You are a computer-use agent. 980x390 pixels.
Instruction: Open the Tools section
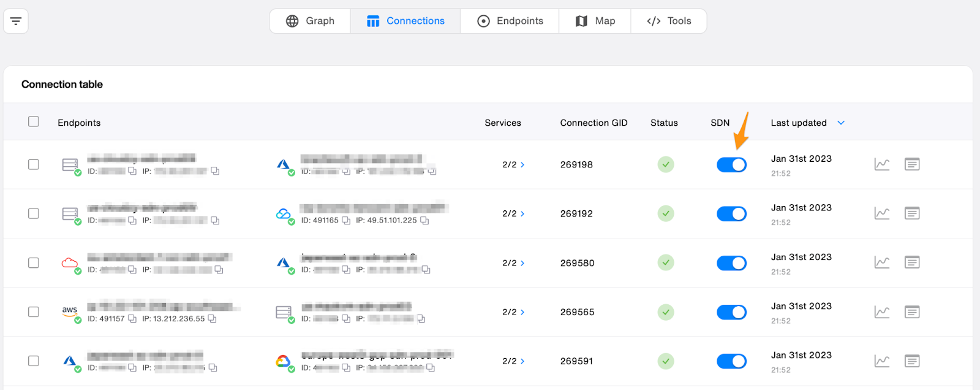pyautogui.click(x=669, y=21)
